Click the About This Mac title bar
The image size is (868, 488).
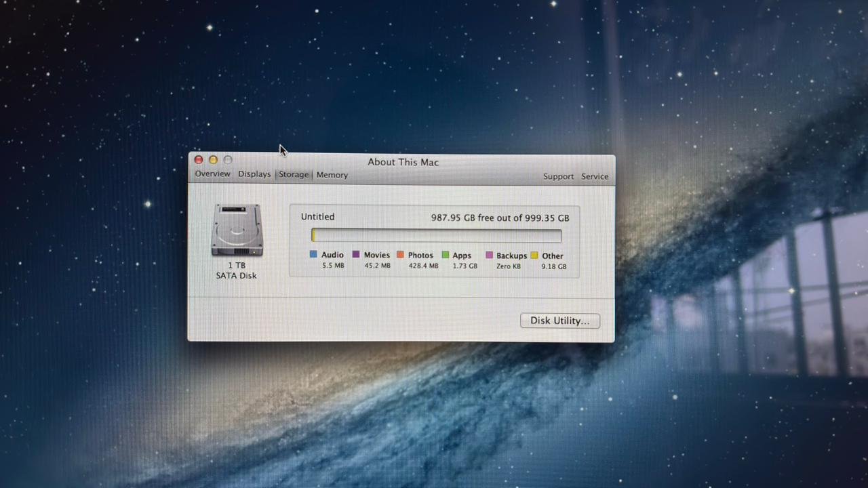(403, 162)
